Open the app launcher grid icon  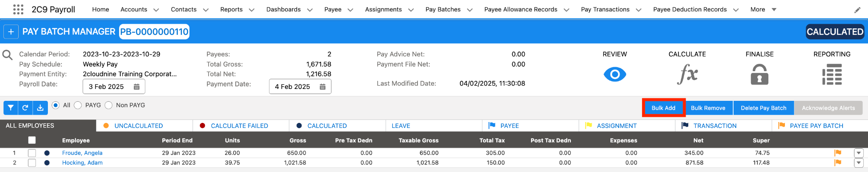[x=18, y=9]
